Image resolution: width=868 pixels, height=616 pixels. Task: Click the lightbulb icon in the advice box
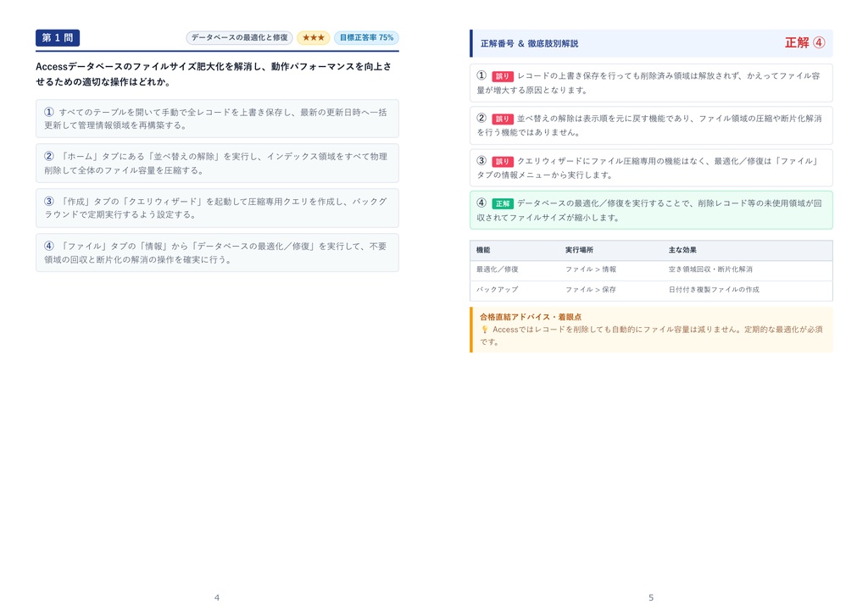pos(484,330)
